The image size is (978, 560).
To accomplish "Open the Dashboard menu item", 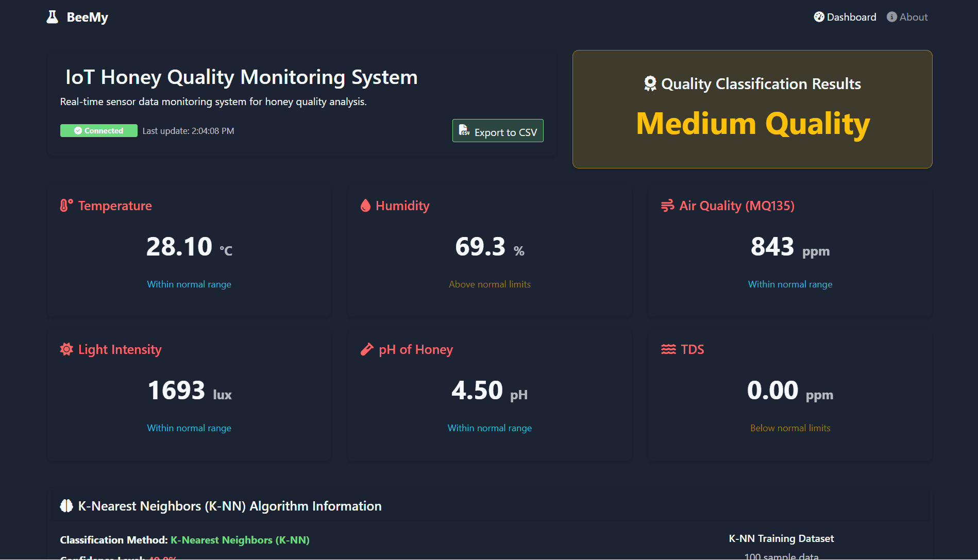I will (x=851, y=16).
